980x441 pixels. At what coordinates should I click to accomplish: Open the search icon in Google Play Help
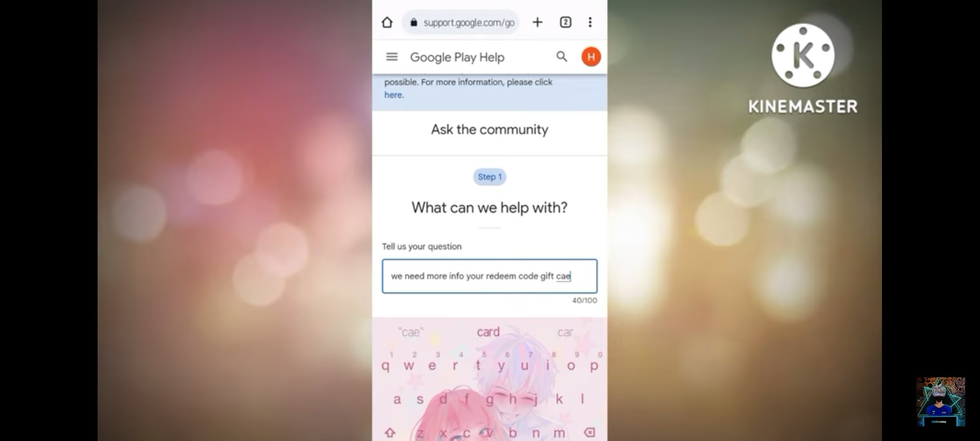(x=561, y=57)
